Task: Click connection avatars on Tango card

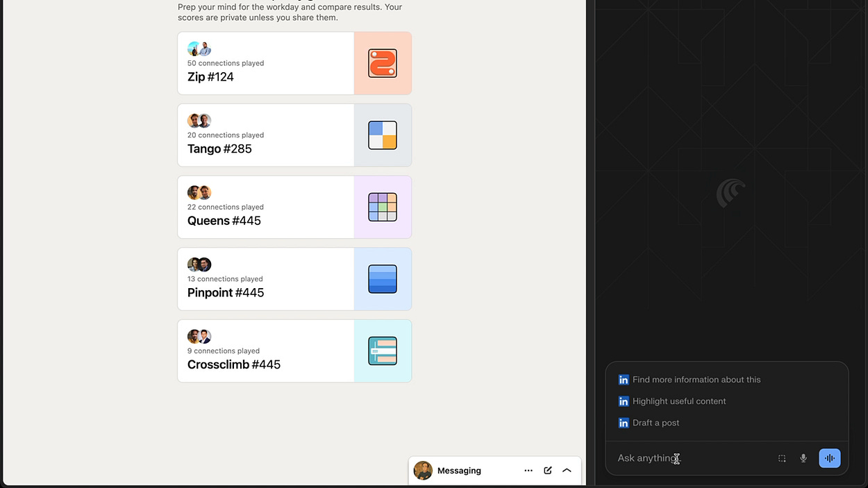Action: pyautogui.click(x=199, y=121)
